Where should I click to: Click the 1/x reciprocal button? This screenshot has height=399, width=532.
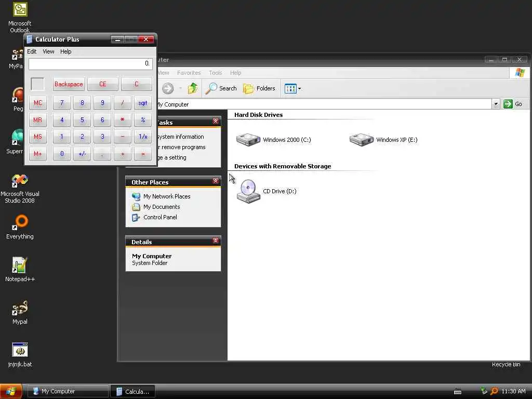(143, 137)
